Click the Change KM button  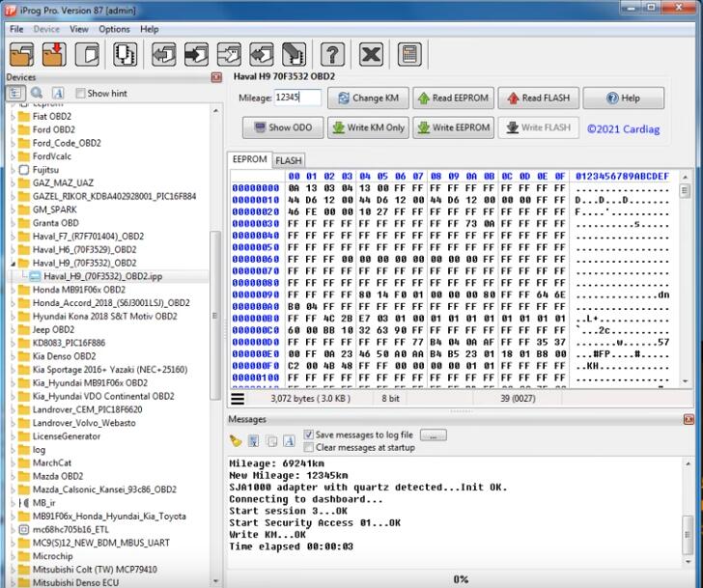point(368,98)
